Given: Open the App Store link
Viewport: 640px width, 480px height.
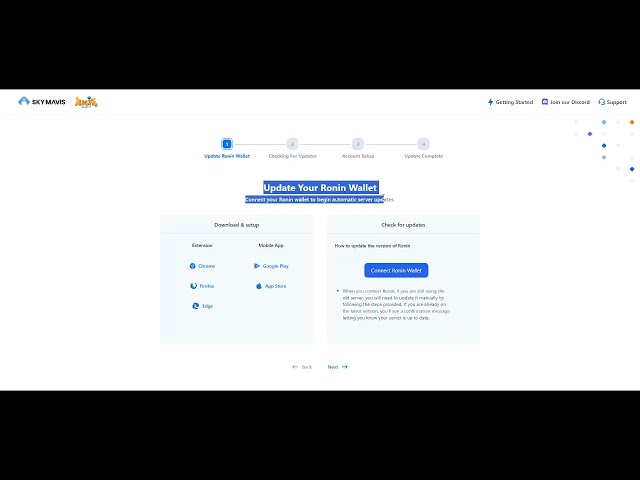Looking at the screenshot, I should pos(276,286).
